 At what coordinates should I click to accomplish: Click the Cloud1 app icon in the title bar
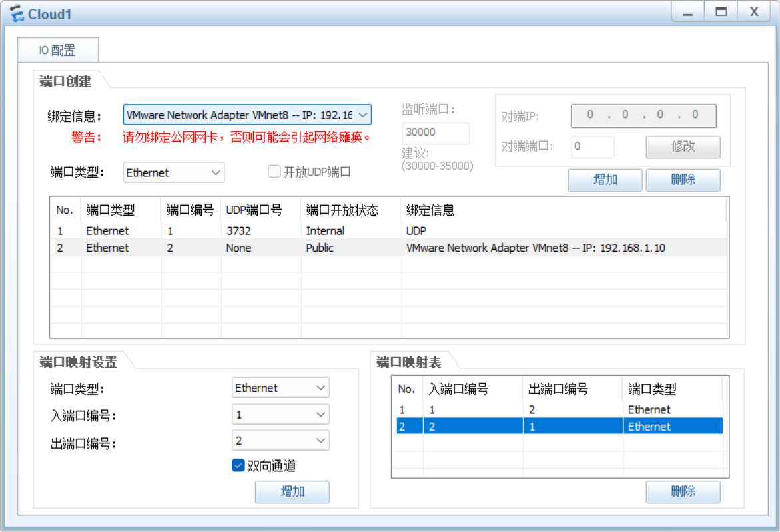(17, 13)
